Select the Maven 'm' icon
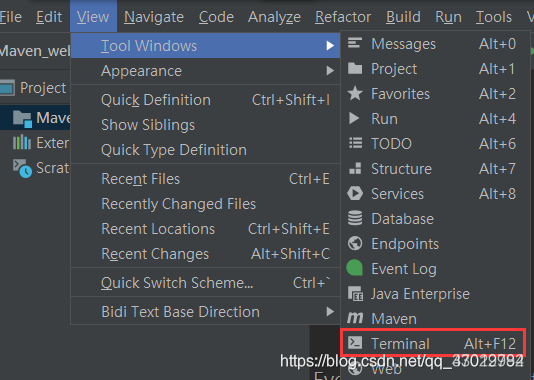 (x=355, y=318)
